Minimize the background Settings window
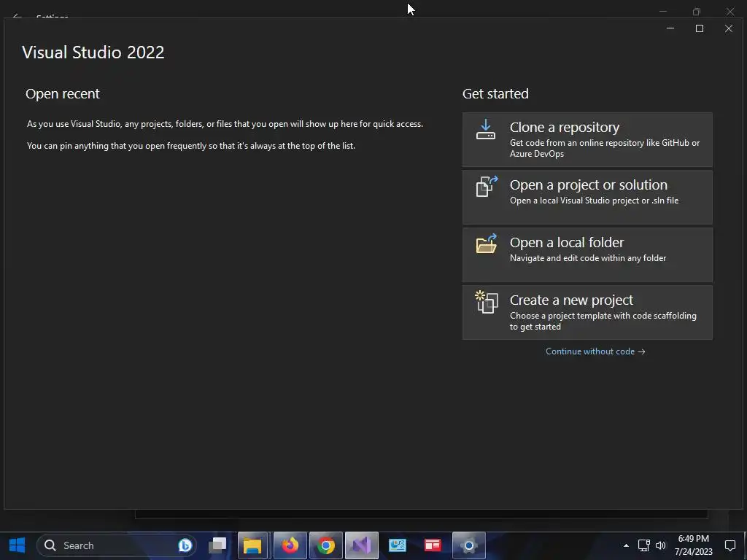Viewport: 747px width, 560px height. click(x=663, y=11)
